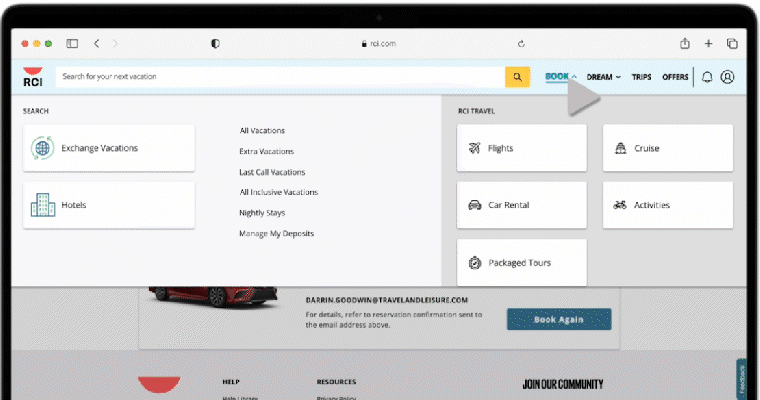Open the Exchange Vacations card
Viewport: 760px width, 400px height.
pyautogui.click(x=109, y=148)
